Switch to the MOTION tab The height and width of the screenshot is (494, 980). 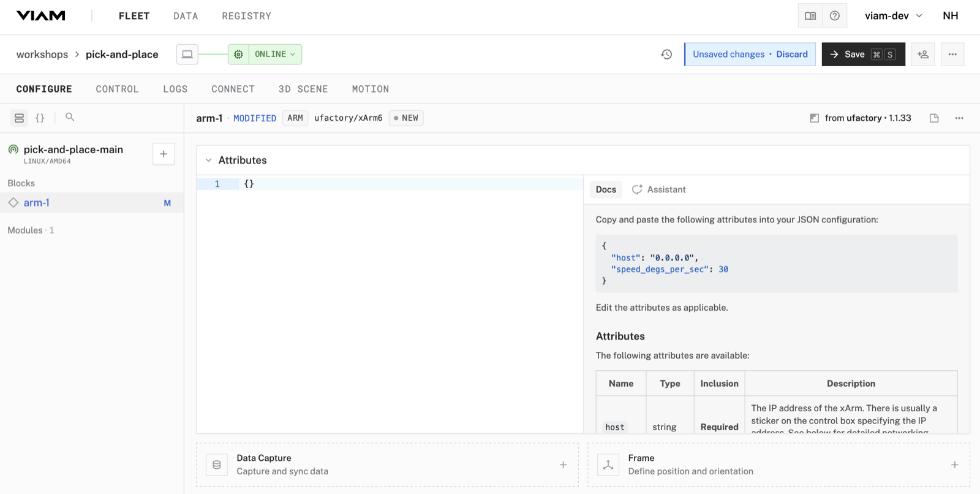point(371,89)
